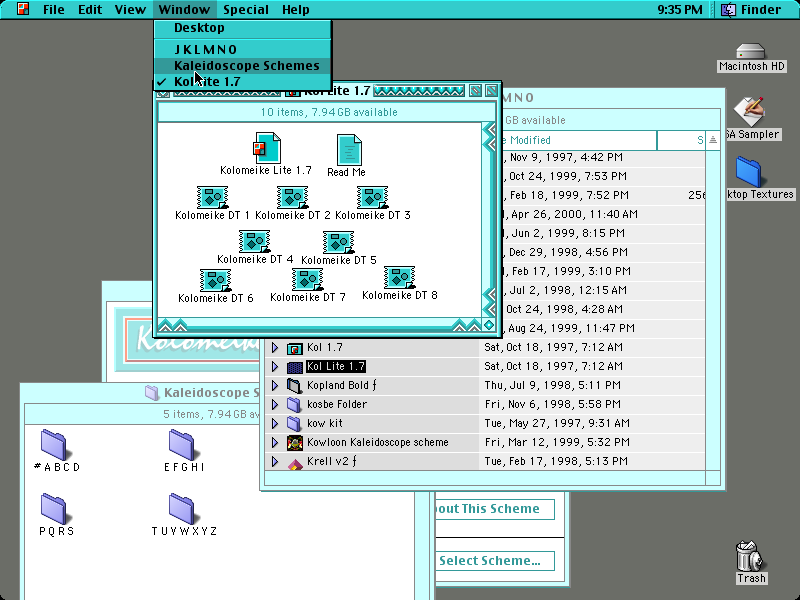This screenshot has width=800, height=600.
Task: Open the Help menu
Action: (295, 9)
